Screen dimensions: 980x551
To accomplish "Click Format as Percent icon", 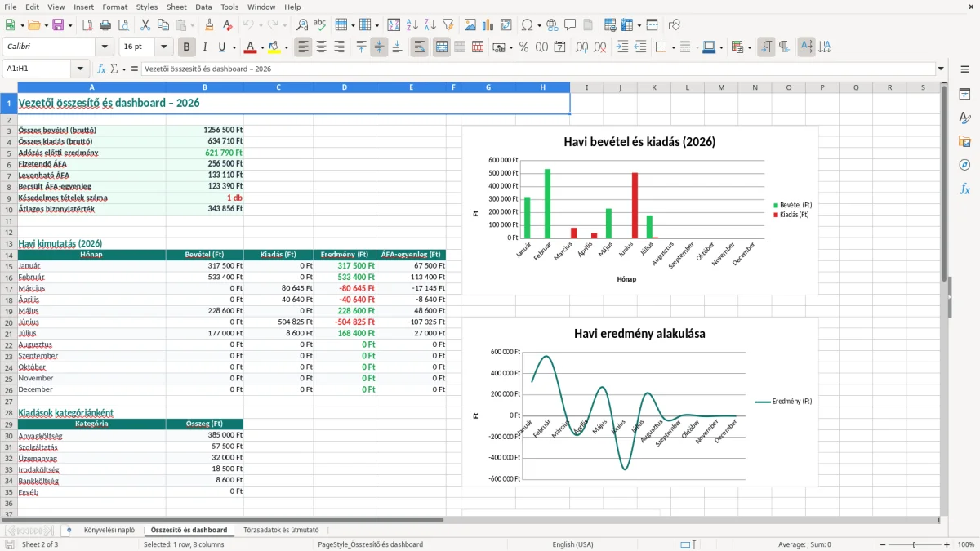I will point(523,47).
